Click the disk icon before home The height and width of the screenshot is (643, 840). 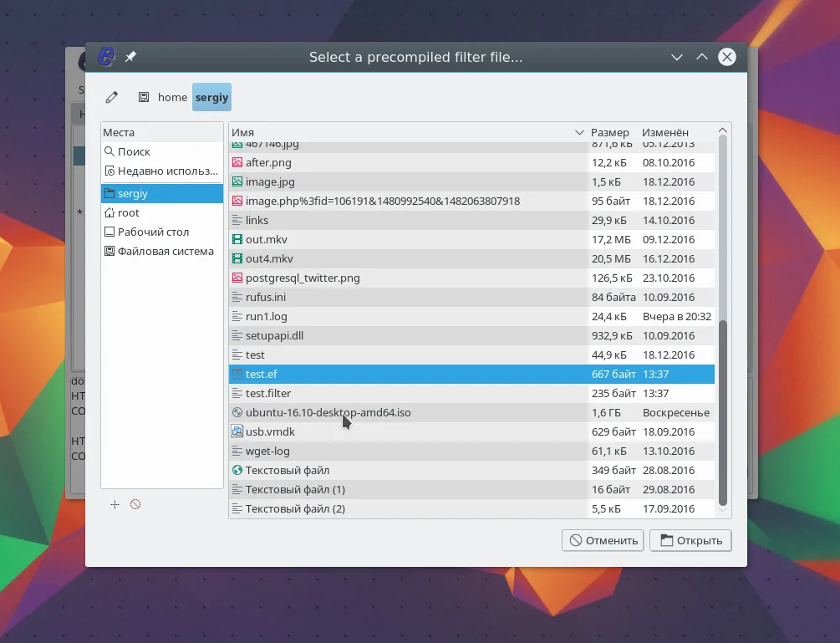[x=144, y=97]
